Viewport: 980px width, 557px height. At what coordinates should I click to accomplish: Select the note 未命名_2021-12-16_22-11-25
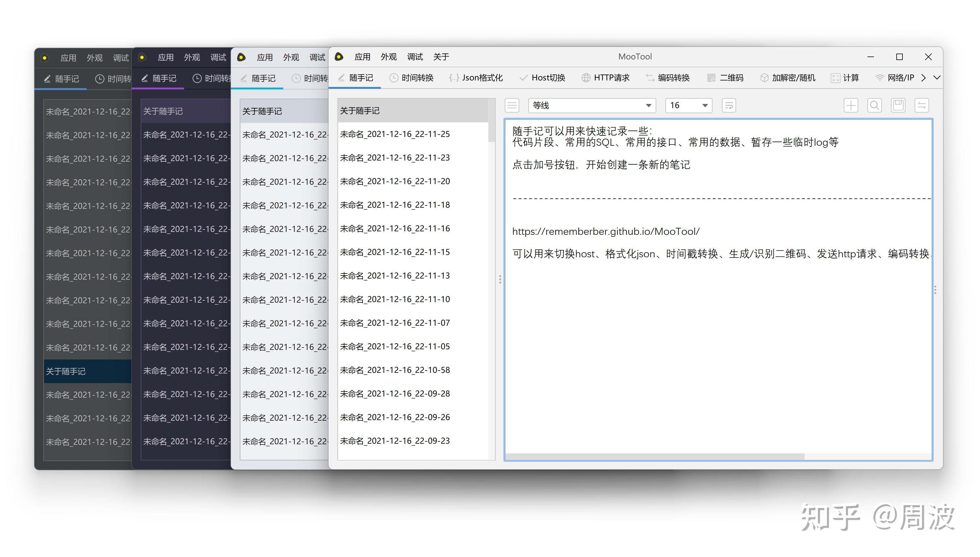[395, 134]
